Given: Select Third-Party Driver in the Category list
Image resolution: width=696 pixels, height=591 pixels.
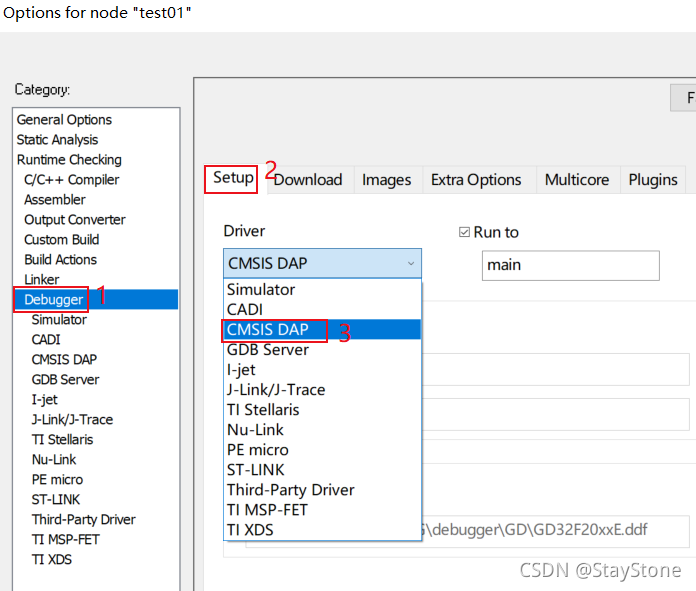Looking at the screenshot, I should coord(83,520).
